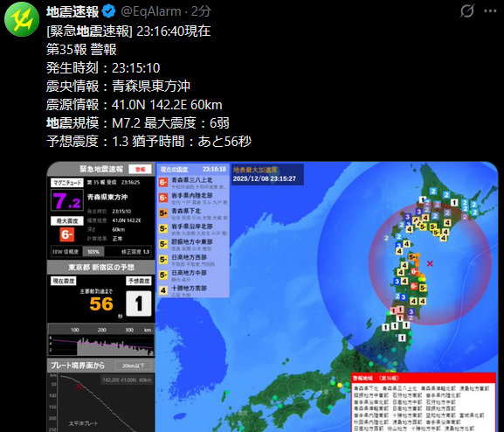Click the red '警報地域' banner

[423, 378]
